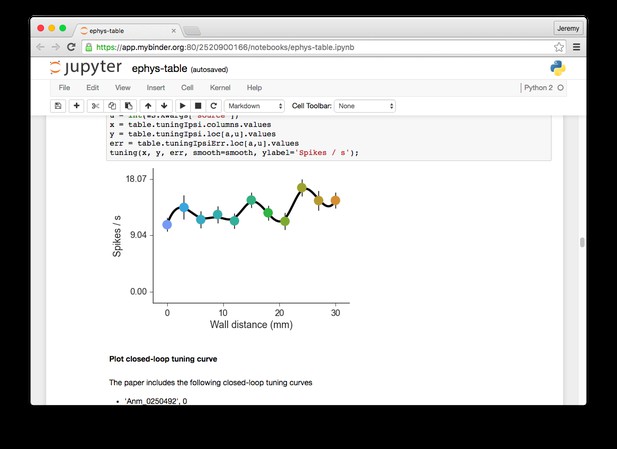Click the 'Anm_0250492', 0 list item

156,401
